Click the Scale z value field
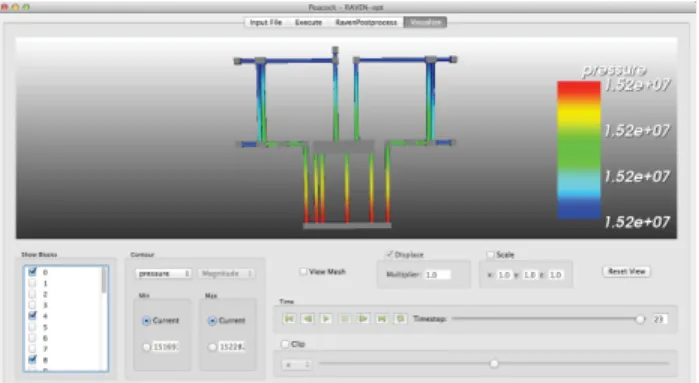The image size is (699, 383). point(555,275)
